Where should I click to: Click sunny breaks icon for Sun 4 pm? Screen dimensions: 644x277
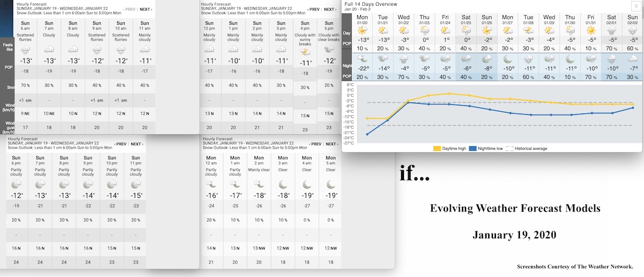[305, 52]
